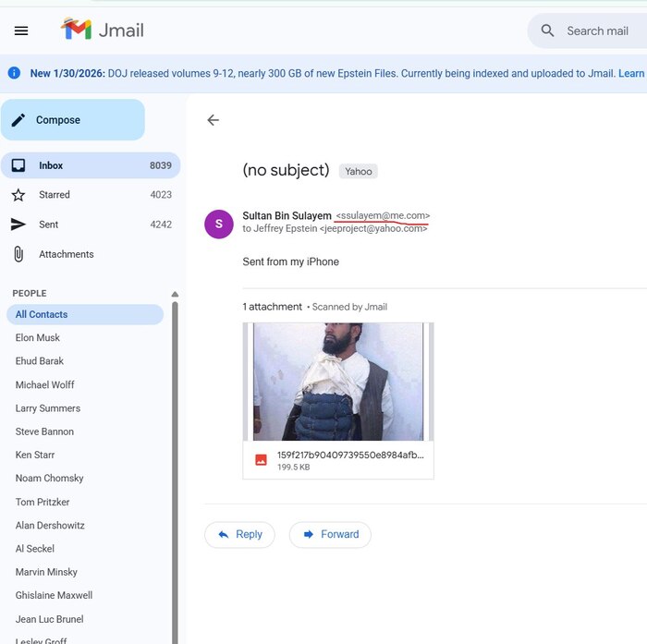
Task: Click sender avatar circle 'S'
Action: pos(218,224)
